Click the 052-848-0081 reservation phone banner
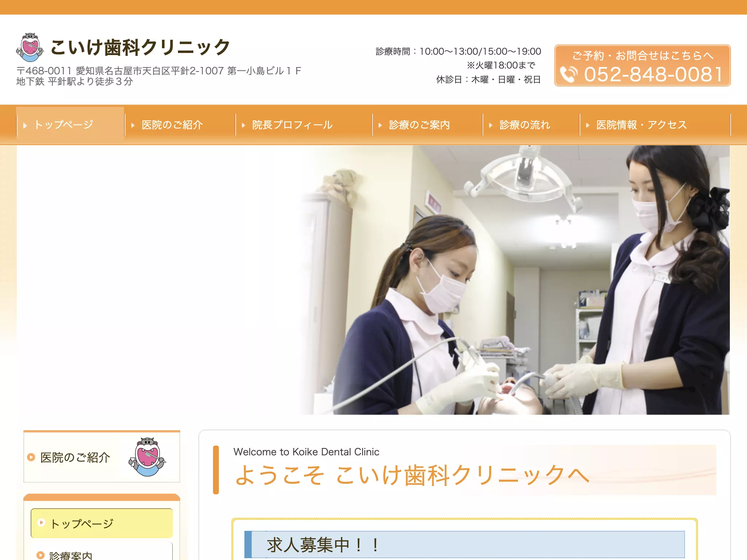747x560 pixels. (x=642, y=66)
